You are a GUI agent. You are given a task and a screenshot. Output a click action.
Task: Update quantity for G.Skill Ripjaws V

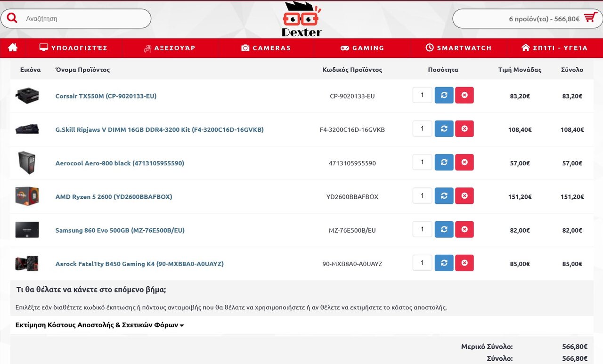pos(444,129)
